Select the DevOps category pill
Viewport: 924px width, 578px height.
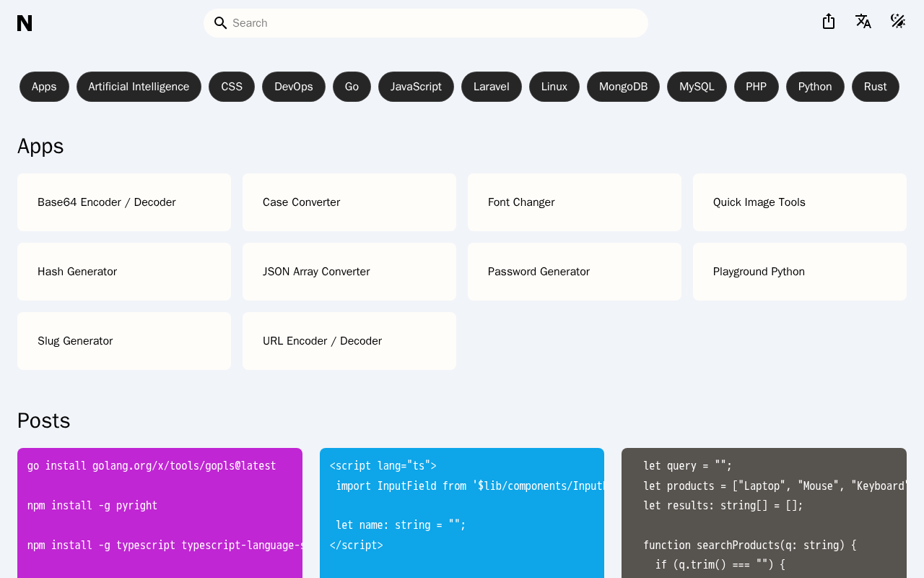[293, 87]
